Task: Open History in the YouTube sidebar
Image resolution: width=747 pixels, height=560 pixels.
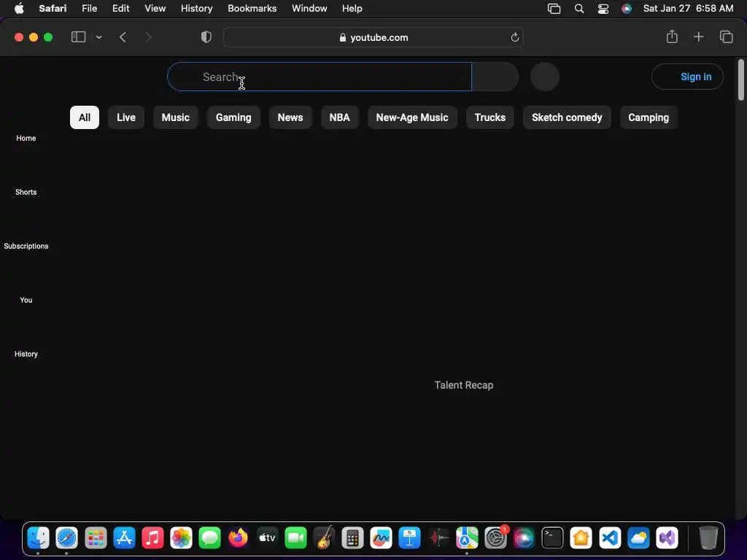Action: 26,354
